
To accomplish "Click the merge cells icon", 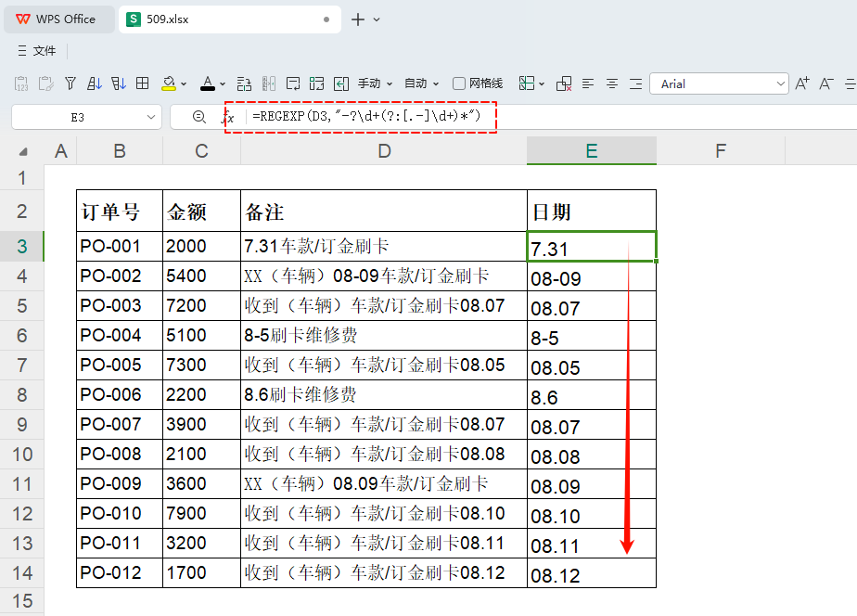I will coord(316,83).
